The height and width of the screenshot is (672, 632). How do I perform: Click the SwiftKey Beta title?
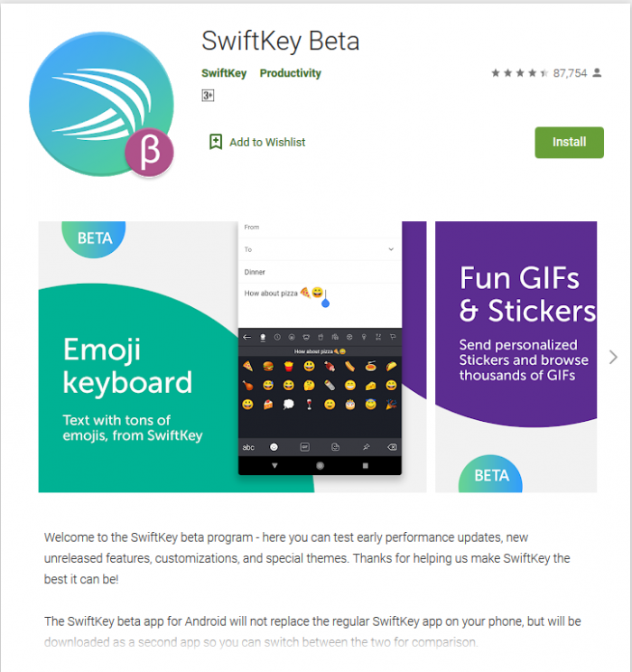point(280,42)
